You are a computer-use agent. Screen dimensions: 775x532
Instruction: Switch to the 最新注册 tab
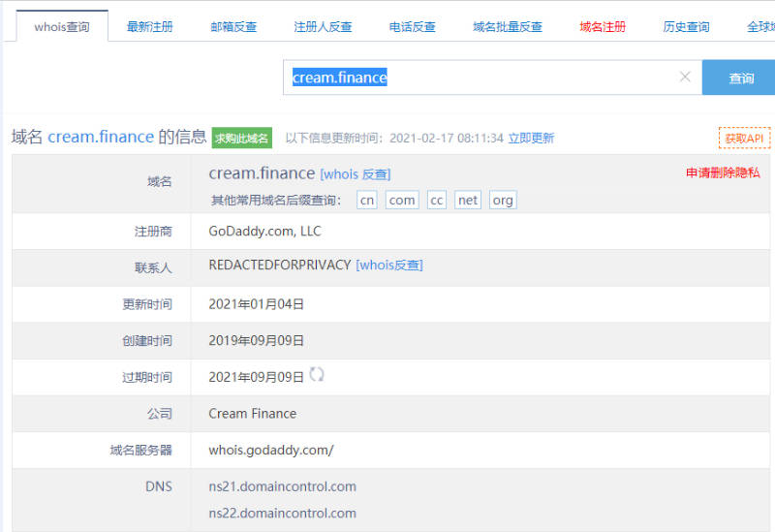click(x=150, y=27)
